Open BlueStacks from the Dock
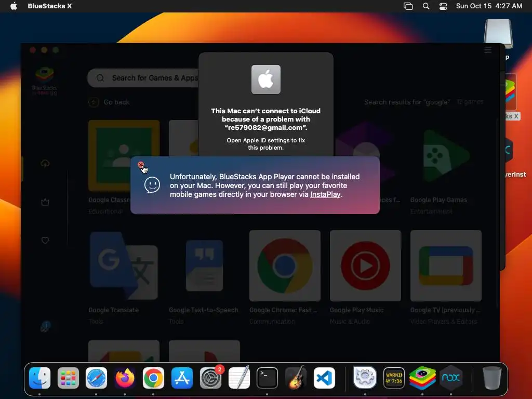The height and width of the screenshot is (399, 532). pos(422,378)
